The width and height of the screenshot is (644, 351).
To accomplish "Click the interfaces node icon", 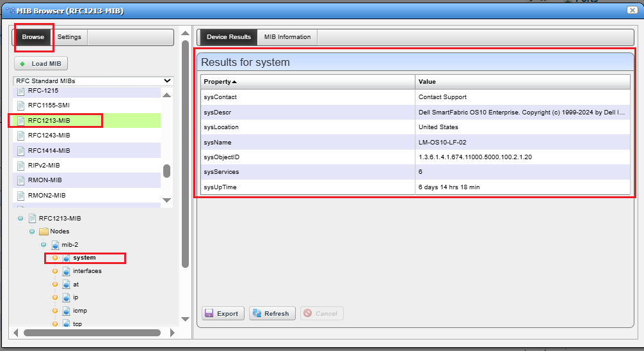I will (66, 271).
